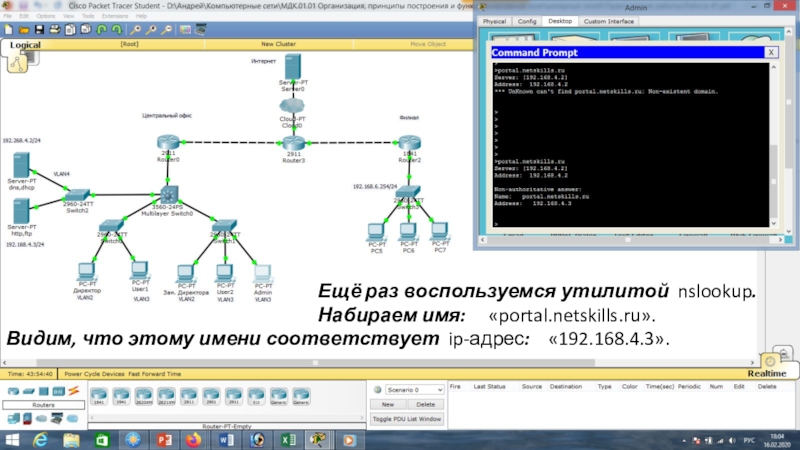800x450 pixels.
Task: Open the Scenario 0 dropdown
Action: 414,390
